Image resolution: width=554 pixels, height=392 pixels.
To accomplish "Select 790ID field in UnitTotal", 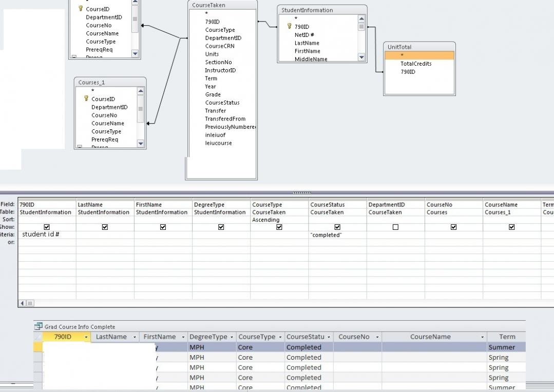I will [408, 72].
